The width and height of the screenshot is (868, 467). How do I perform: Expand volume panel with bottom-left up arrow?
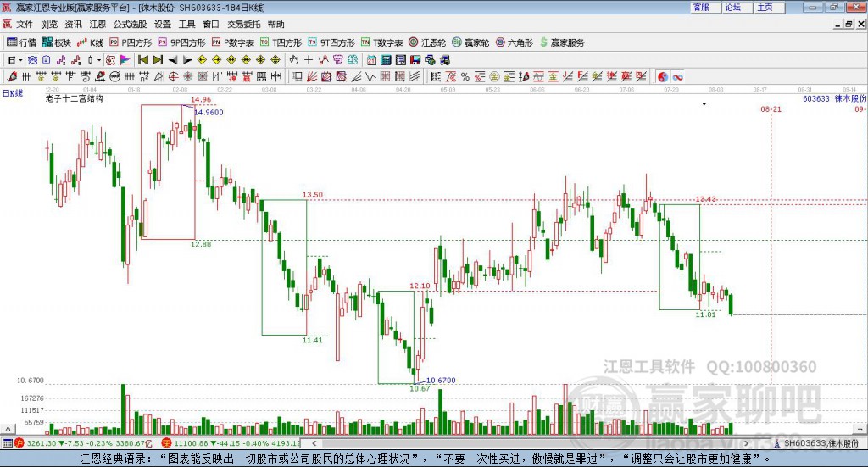tap(8, 429)
